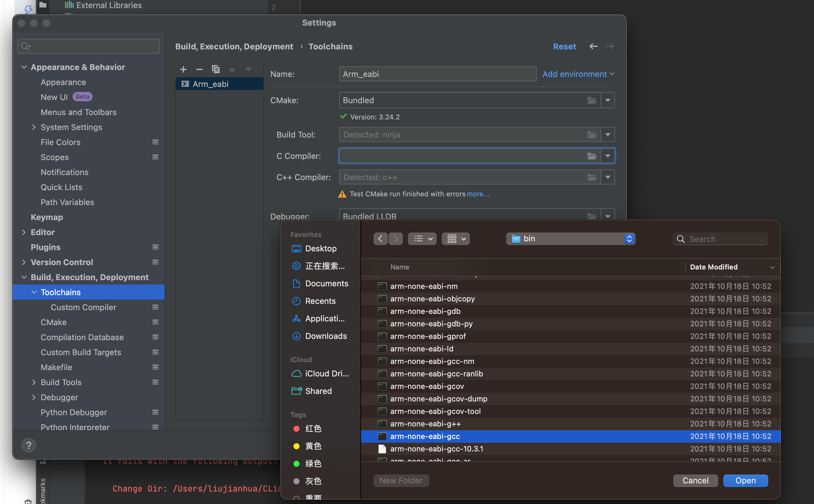Open the Build Tool dropdown arrow
Screen dimensions: 814x504
(608, 135)
